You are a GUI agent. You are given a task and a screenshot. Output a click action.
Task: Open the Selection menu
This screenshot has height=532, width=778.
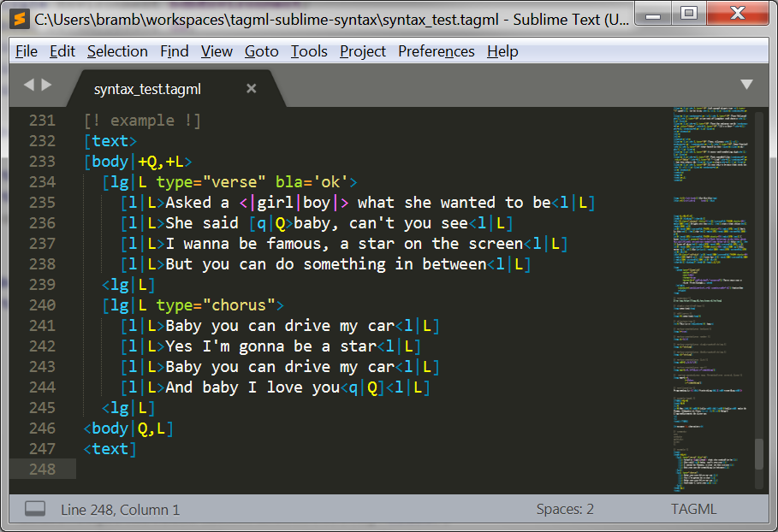click(x=117, y=51)
